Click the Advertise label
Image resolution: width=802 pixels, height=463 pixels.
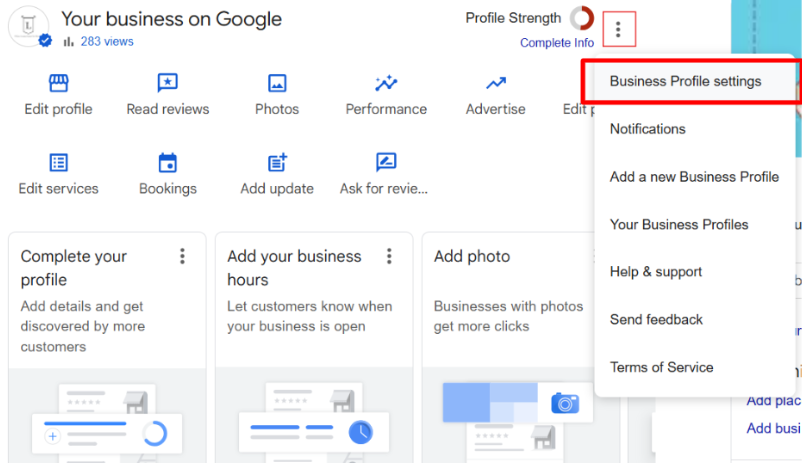point(496,109)
